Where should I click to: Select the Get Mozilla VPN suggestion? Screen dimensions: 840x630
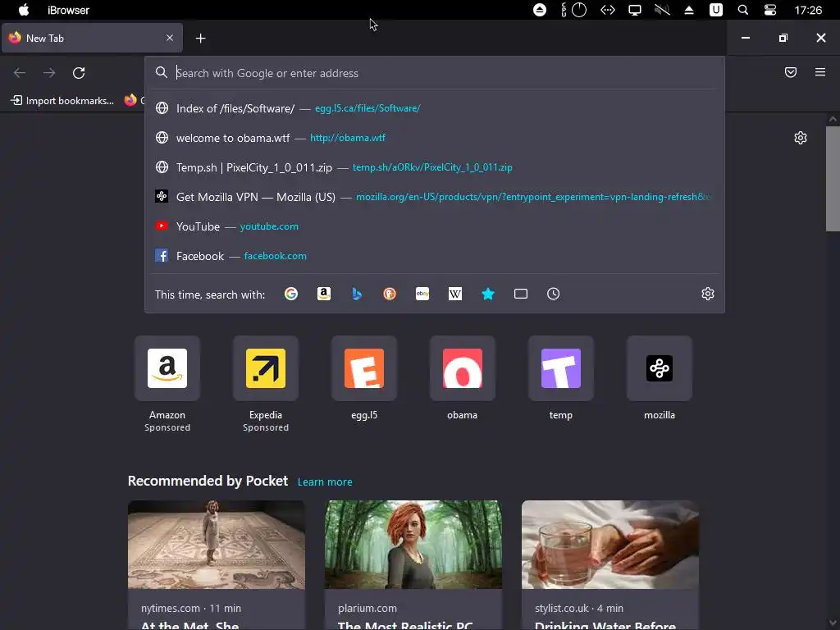(x=435, y=197)
